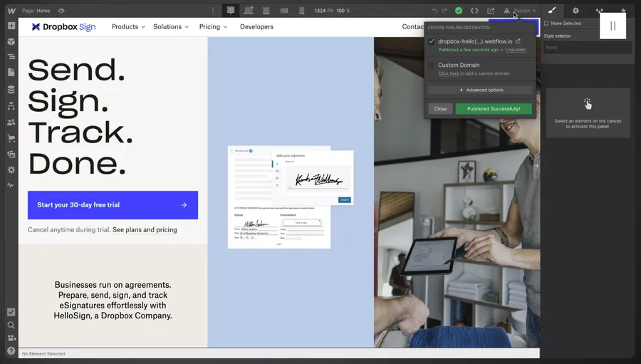Open the Ecommerce cart panel
This screenshot has width=641, height=364.
11,139
